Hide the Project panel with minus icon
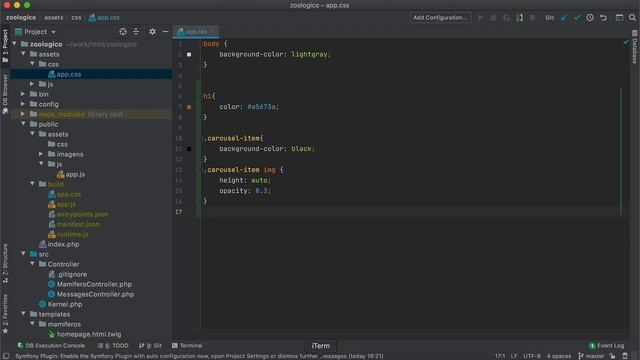This screenshot has width=640, height=360. [165, 31]
